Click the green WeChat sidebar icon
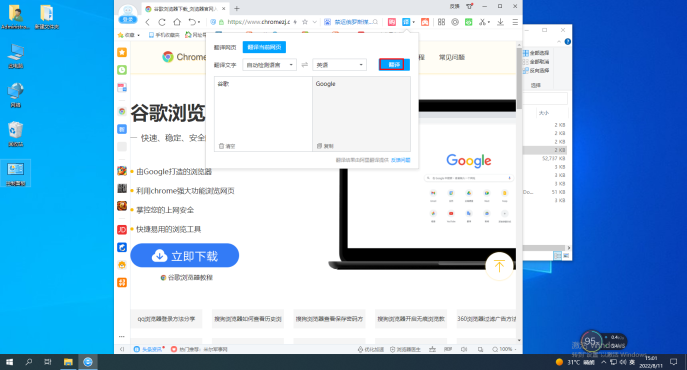Image resolution: width=687 pixels, height=370 pixels. coord(122,70)
